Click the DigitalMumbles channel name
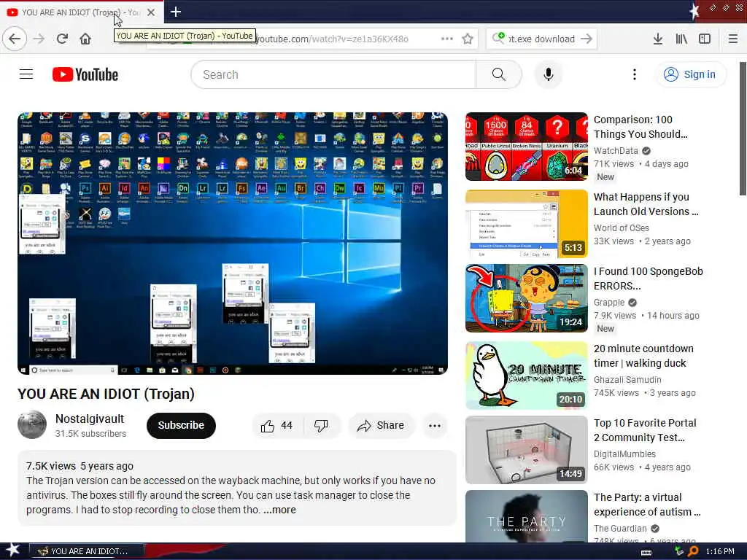The width and height of the screenshot is (747, 560). 624,454
